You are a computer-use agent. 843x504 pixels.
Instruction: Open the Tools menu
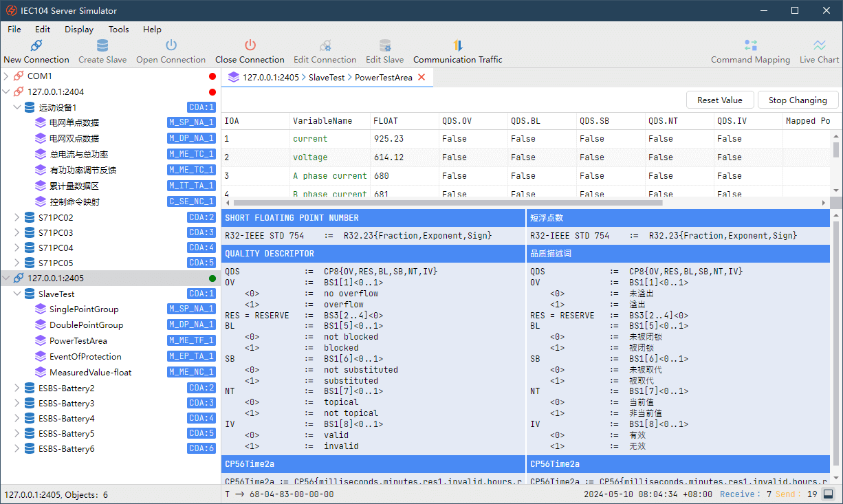click(119, 30)
